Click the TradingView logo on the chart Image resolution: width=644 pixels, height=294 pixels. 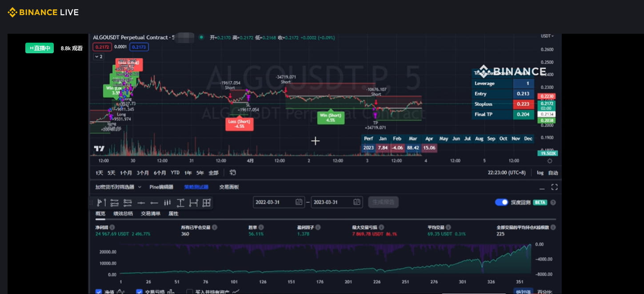point(99,149)
